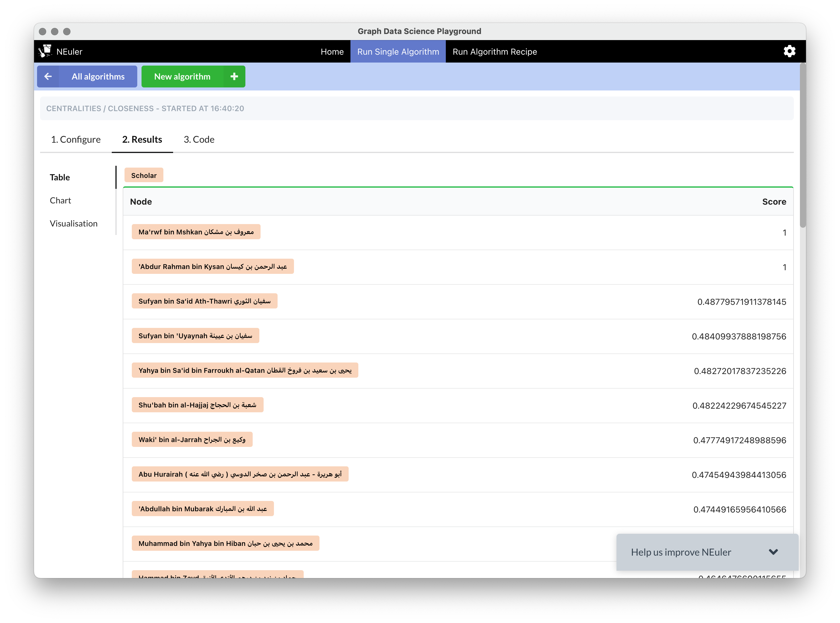Select the Table view
840x623 pixels.
coord(60,177)
